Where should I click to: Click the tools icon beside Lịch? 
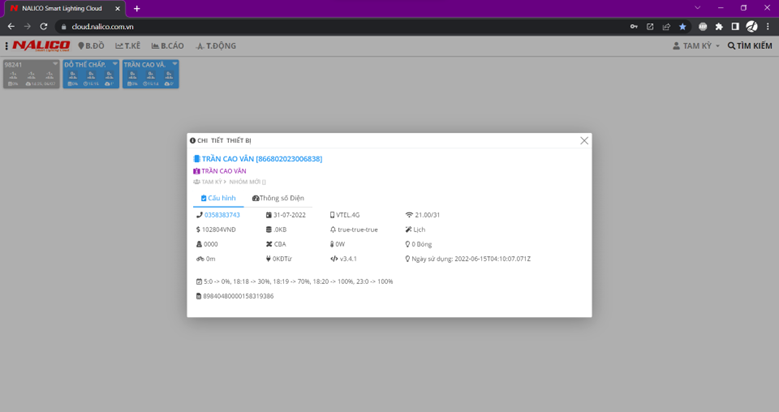[408, 230]
